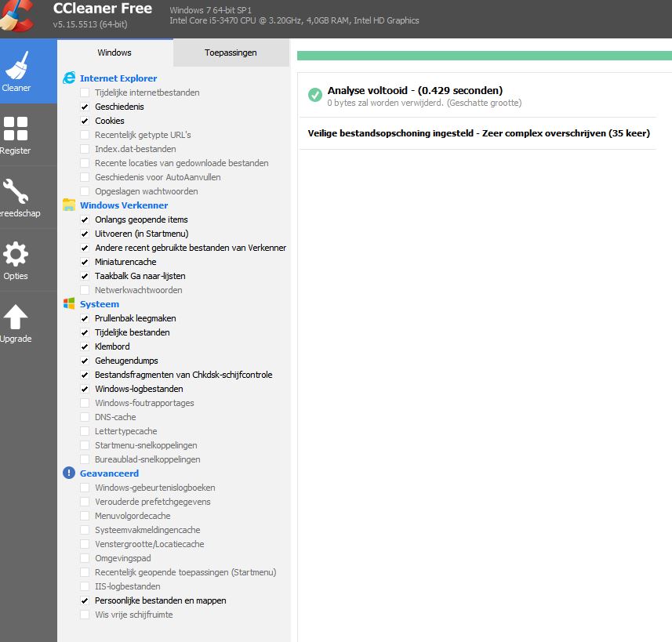The image size is (672, 642).
Task: Click the green analysis progress bar
Action: pos(485,56)
